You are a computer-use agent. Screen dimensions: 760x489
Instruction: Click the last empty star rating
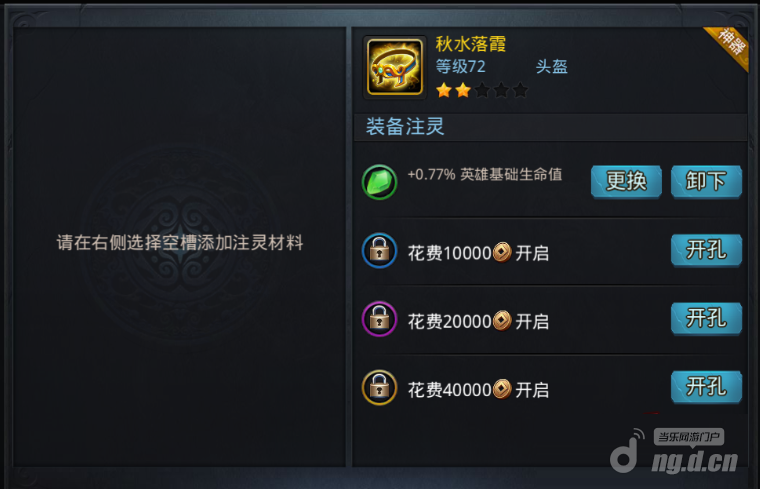point(520,90)
